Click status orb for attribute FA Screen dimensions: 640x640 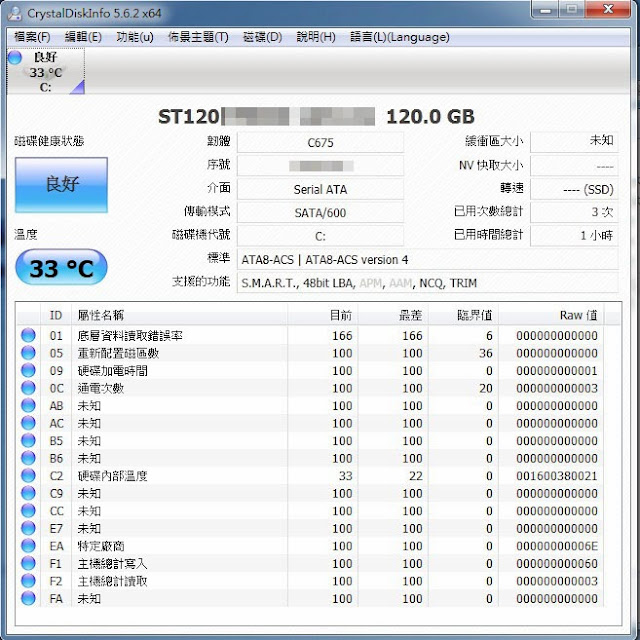pos(28,598)
